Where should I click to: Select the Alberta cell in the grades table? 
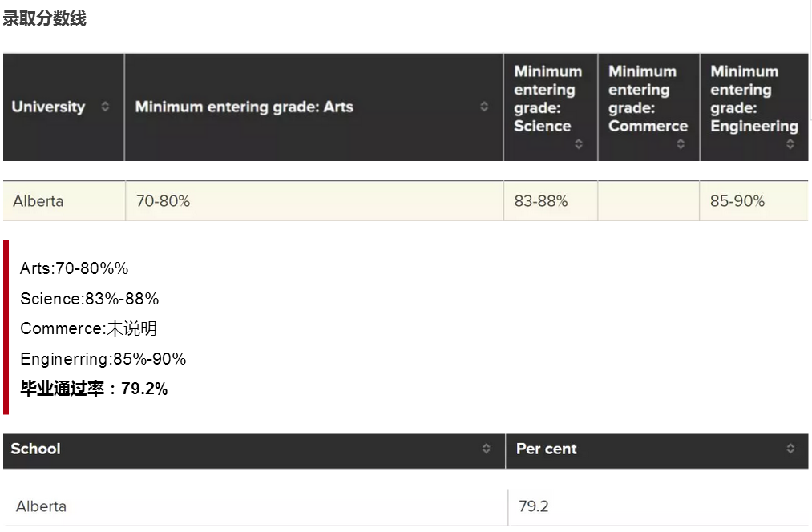click(x=38, y=201)
